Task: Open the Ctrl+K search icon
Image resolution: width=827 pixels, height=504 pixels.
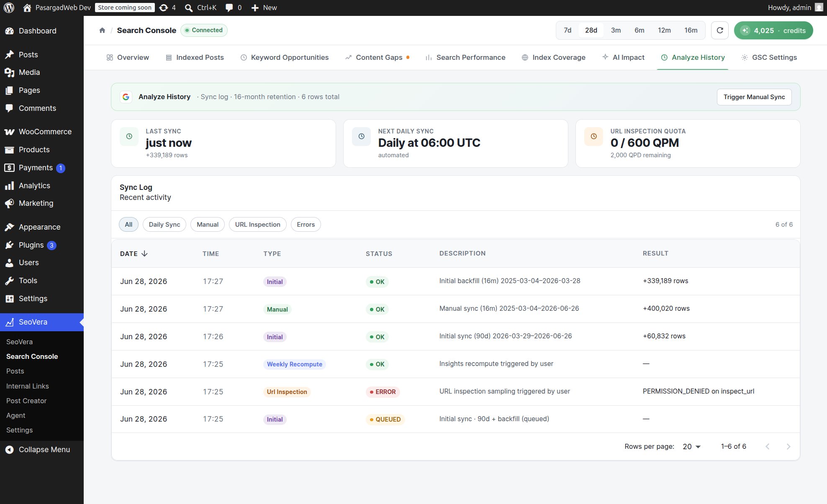Action: coord(189,8)
